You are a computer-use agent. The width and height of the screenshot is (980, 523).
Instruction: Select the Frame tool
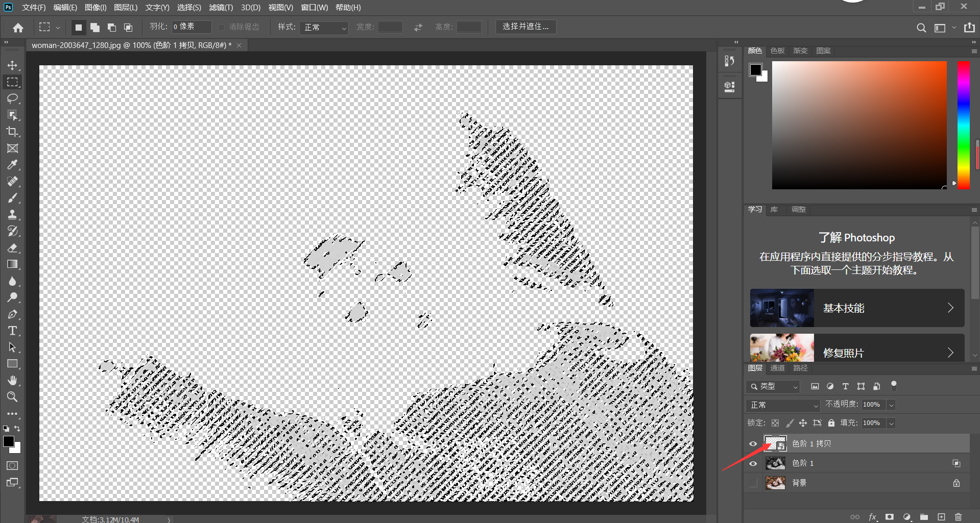coord(12,148)
